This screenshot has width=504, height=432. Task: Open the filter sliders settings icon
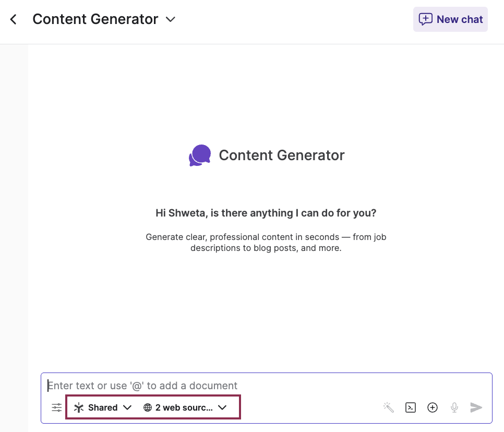coord(56,407)
